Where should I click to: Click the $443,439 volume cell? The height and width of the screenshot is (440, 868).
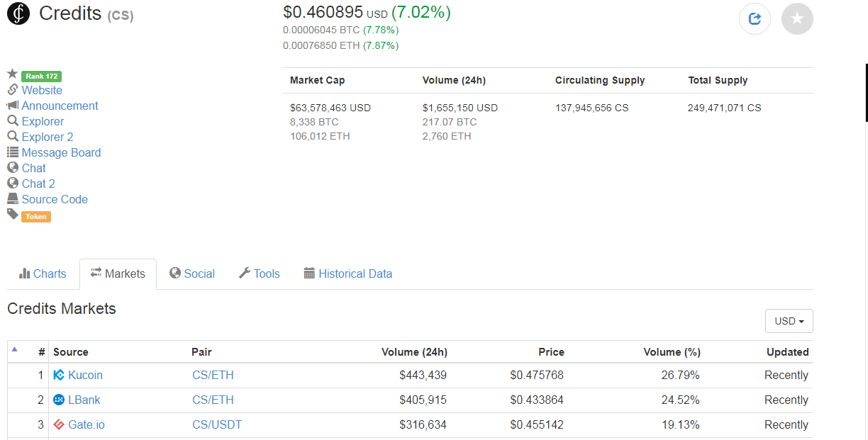tap(423, 375)
